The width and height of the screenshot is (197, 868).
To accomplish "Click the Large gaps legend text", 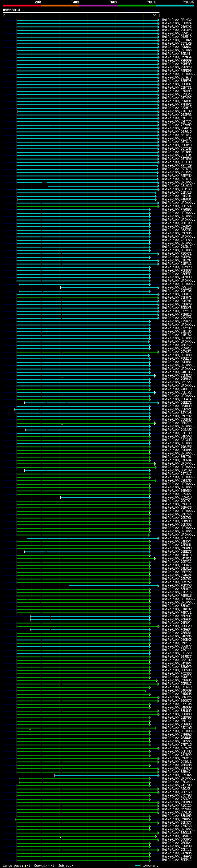I will pos(38,865).
